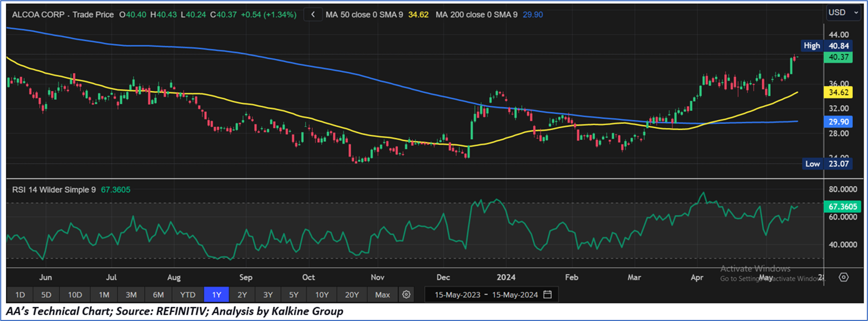Click the RSI 14 Wilder Simple indicator label
The image size is (868, 321).
pyautogui.click(x=54, y=190)
